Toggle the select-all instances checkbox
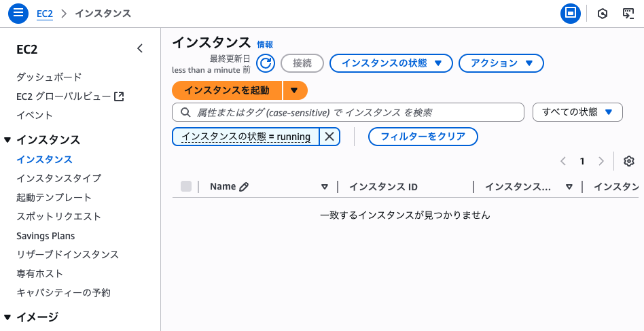 point(186,186)
